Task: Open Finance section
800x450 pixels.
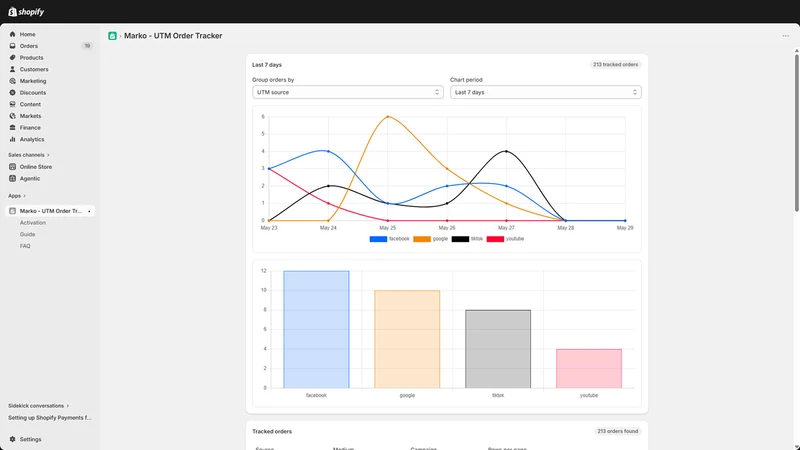Action: (30, 128)
